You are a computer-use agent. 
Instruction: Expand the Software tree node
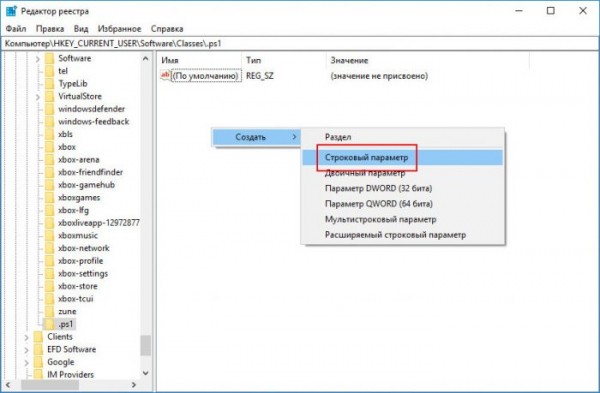38,59
